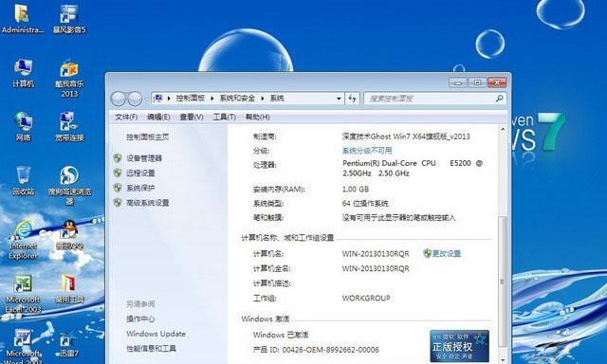Open the address bar history dropdown

pos(339,99)
